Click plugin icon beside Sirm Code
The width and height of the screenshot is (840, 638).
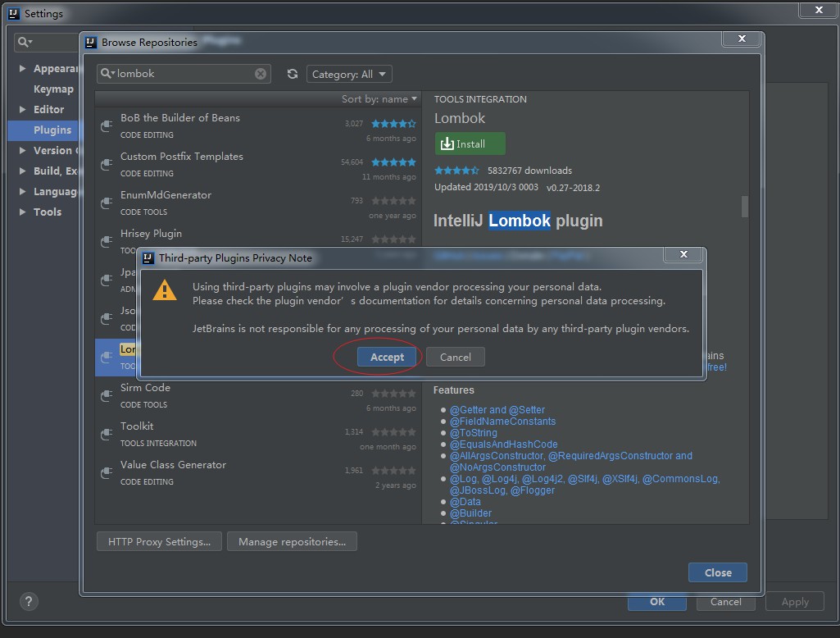107,396
